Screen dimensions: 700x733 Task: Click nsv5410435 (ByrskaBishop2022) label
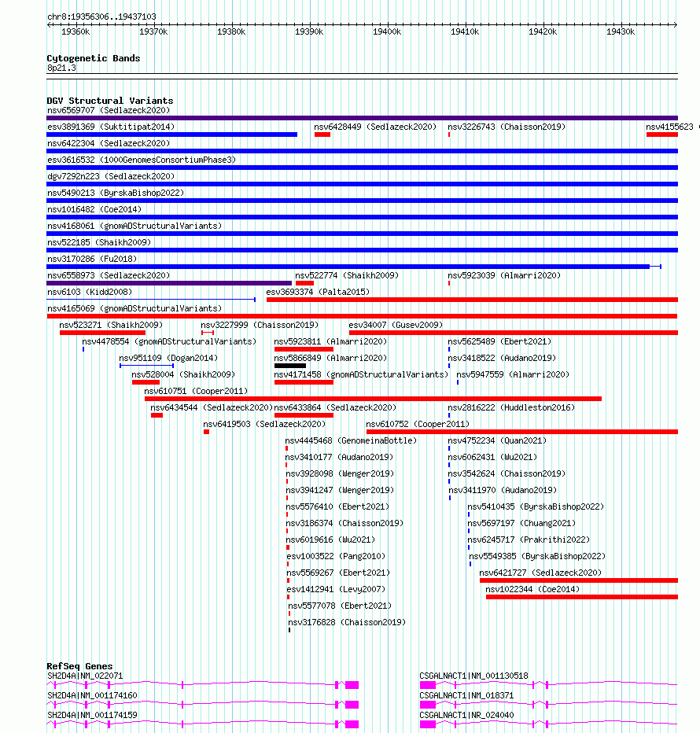coord(536,506)
